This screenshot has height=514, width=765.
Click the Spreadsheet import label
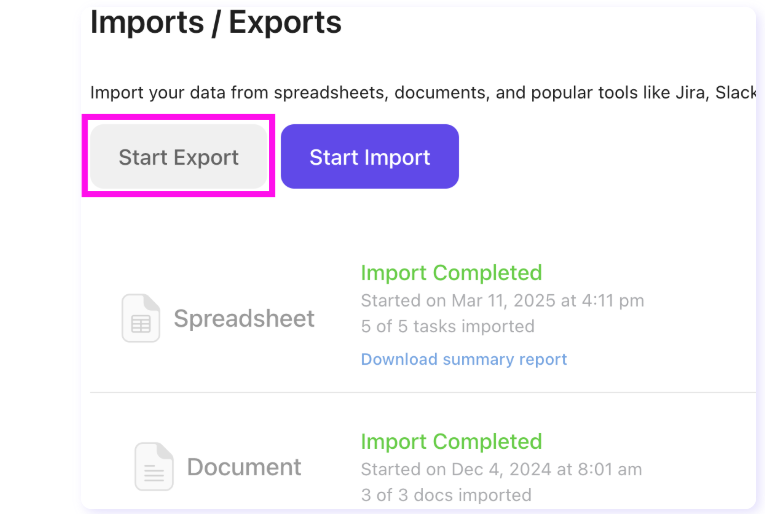244,318
